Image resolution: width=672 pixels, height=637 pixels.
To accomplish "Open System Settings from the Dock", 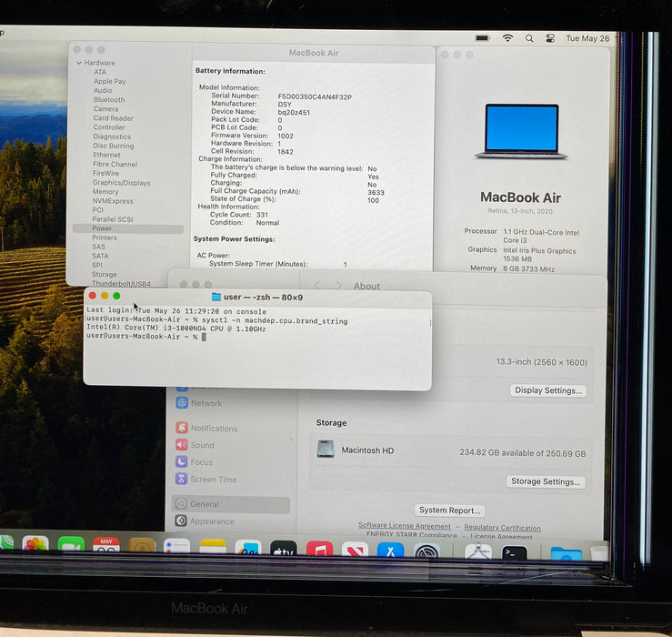I will tap(426, 551).
